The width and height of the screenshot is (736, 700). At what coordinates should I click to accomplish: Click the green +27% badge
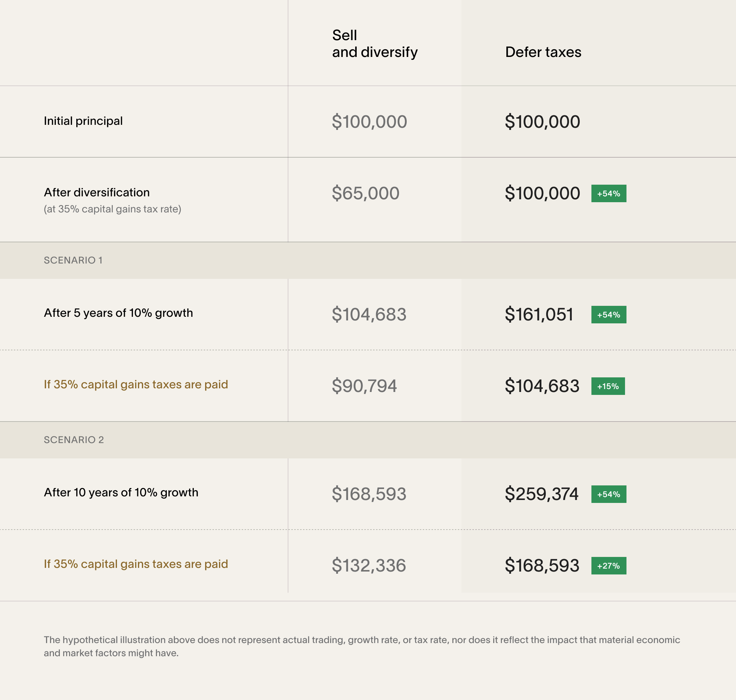[608, 566]
